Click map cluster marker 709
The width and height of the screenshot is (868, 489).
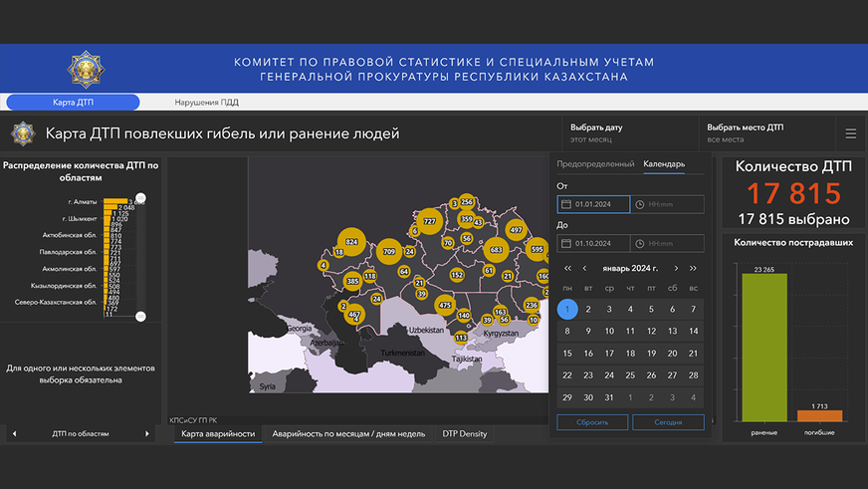tap(389, 251)
